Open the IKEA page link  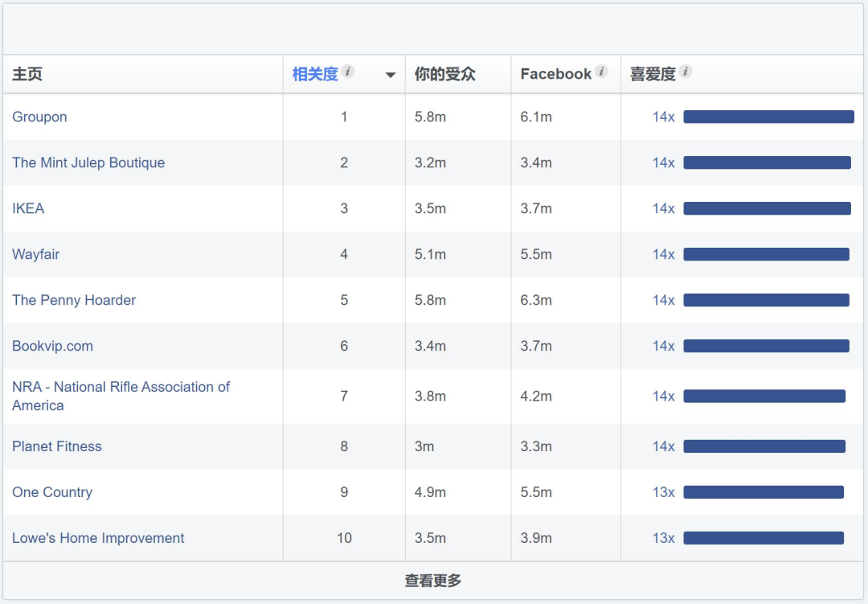tap(28, 208)
